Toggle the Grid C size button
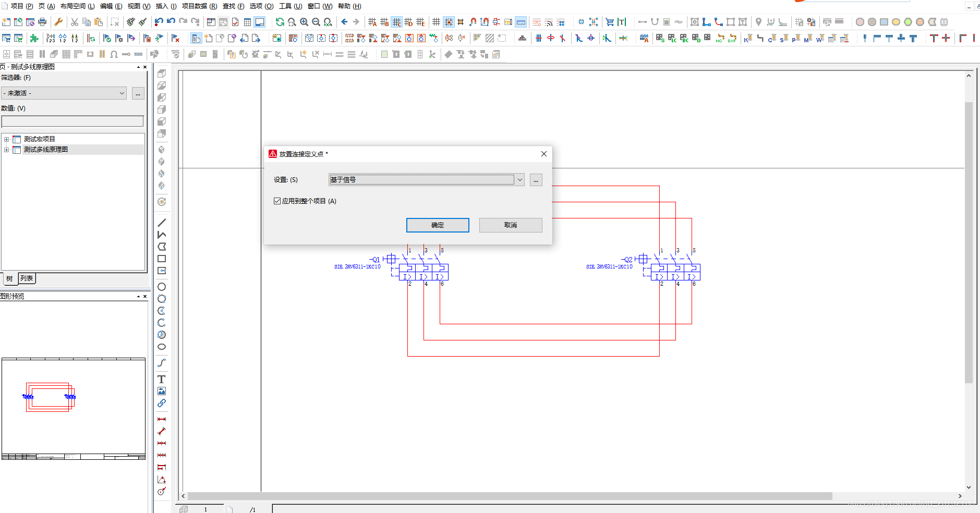This screenshot has width=980, height=513. pyautogui.click(x=396, y=22)
